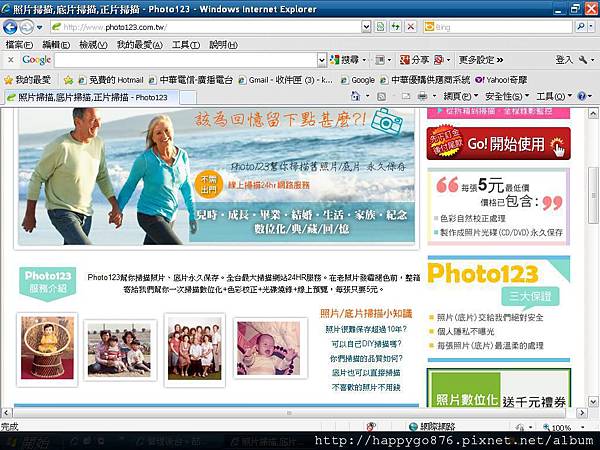
Task: Open the 中華優購供應商系統 favorite link
Action: pos(425,80)
